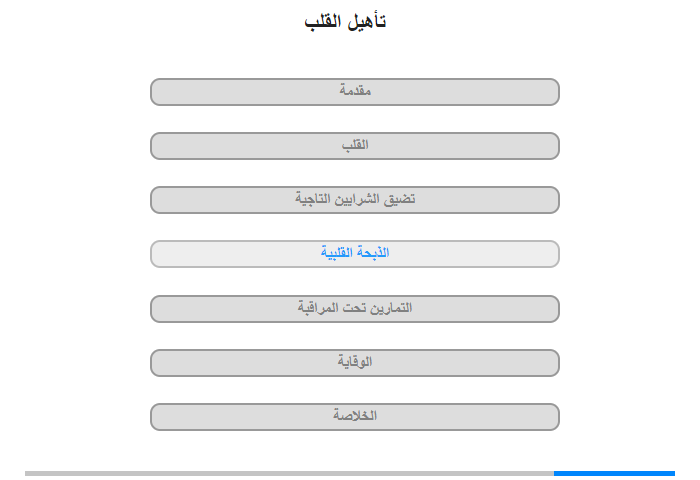Jump to coronary artery narrowing topic

(x=355, y=200)
